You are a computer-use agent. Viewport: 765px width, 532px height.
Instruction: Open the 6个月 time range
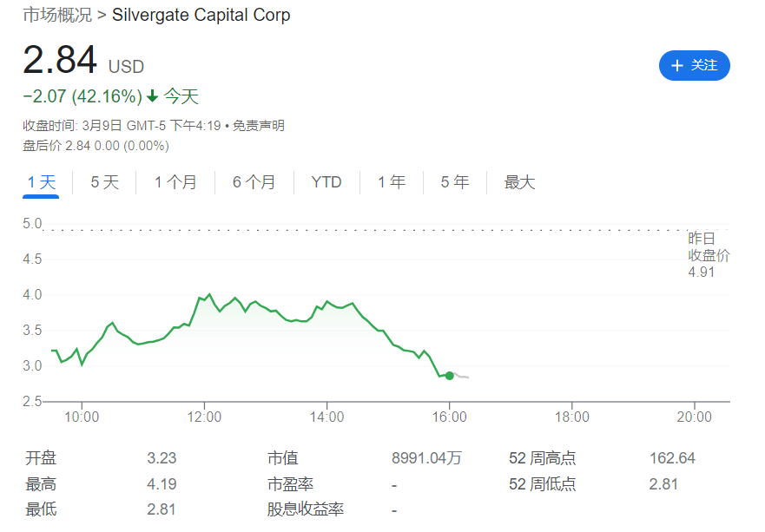tap(254, 182)
